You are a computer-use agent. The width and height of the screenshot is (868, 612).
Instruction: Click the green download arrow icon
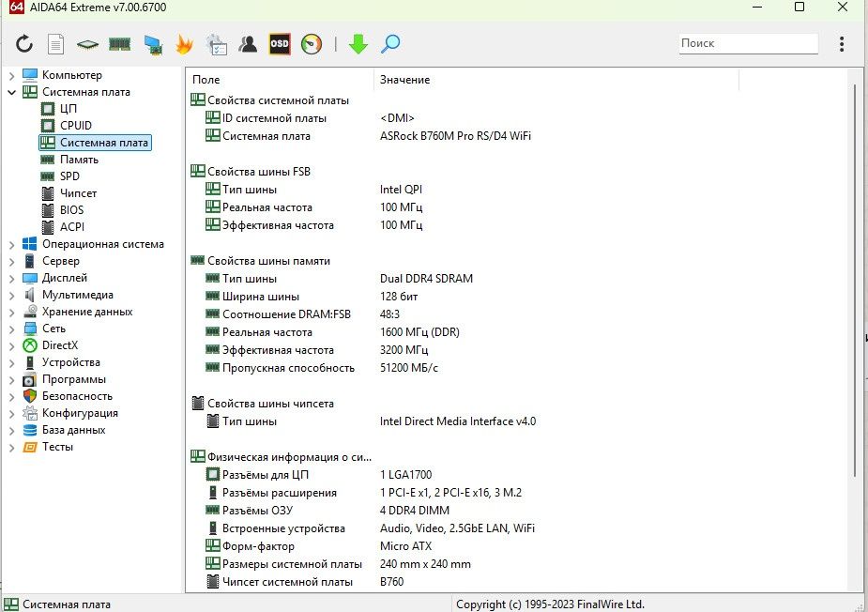[x=358, y=44]
